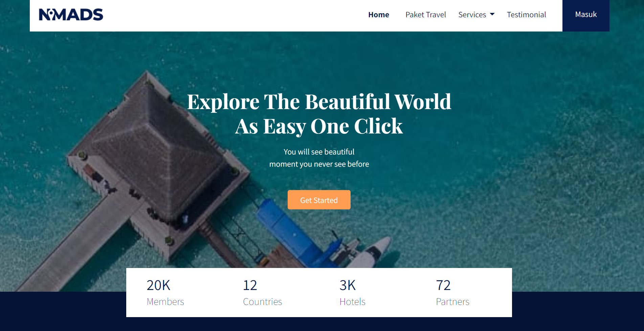Open the Home nav link
The image size is (644, 331).
pyautogui.click(x=379, y=15)
